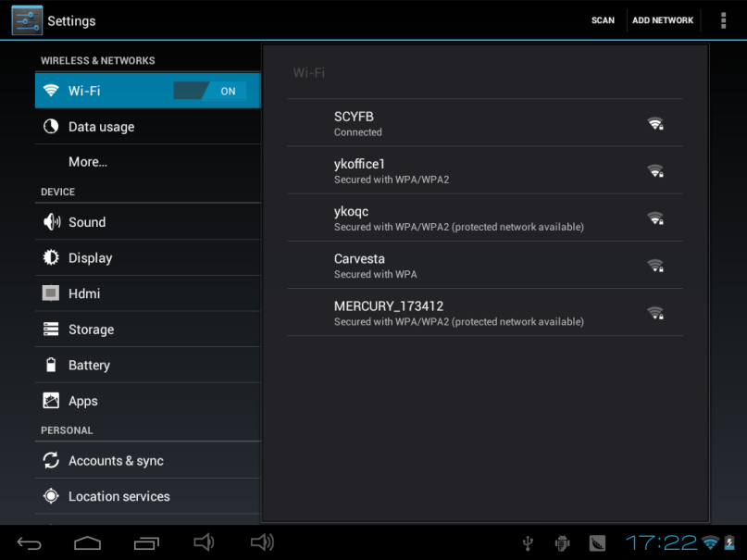Viewport: 747px width, 560px height.
Task: Tap the Back navigation button
Action: [30, 542]
